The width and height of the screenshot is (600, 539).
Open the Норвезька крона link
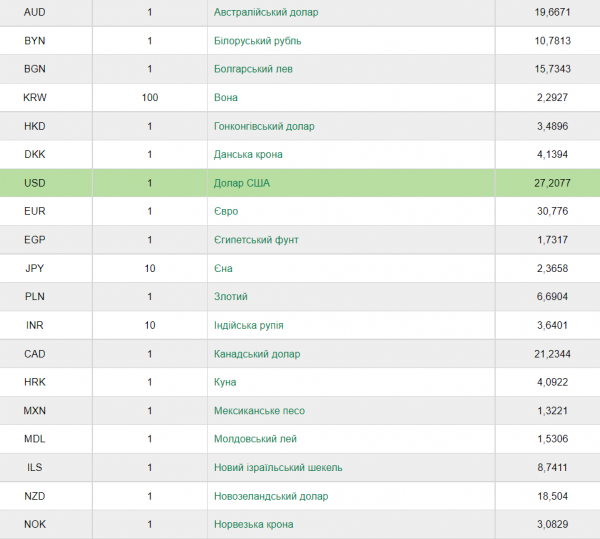(x=253, y=524)
